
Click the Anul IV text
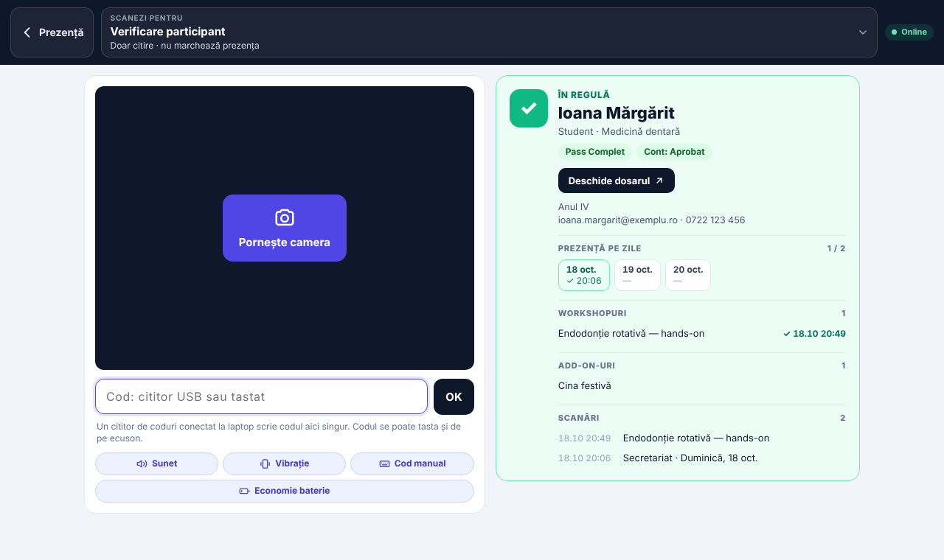pyautogui.click(x=574, y=206)
